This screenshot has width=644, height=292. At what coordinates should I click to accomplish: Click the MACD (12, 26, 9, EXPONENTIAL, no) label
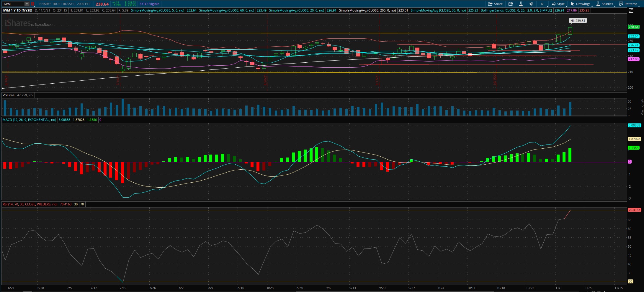click(29, 120)
